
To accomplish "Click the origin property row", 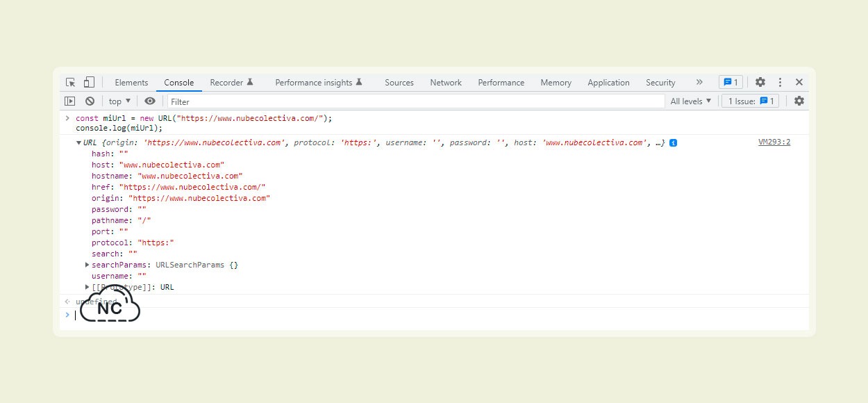I will click(181, 198).
